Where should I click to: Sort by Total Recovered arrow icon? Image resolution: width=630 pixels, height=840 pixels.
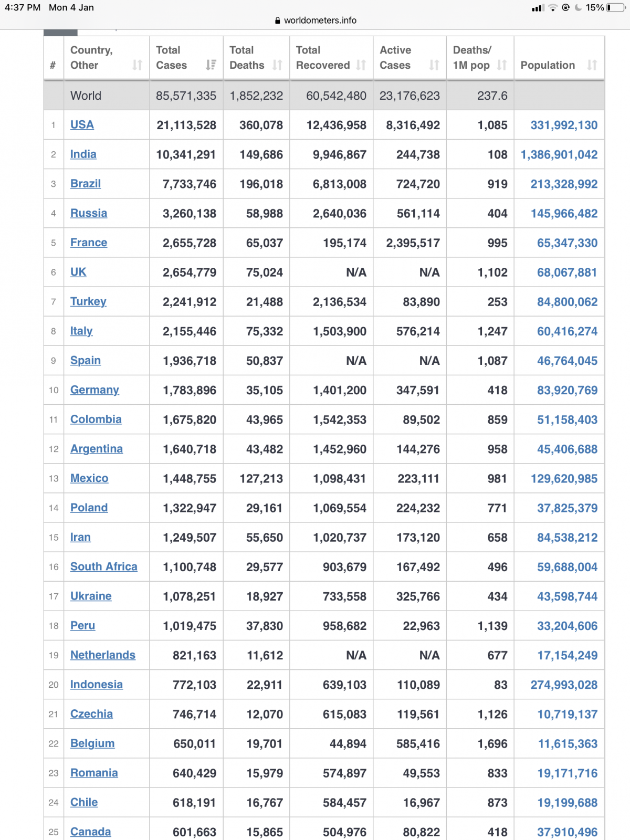[361, 65]
